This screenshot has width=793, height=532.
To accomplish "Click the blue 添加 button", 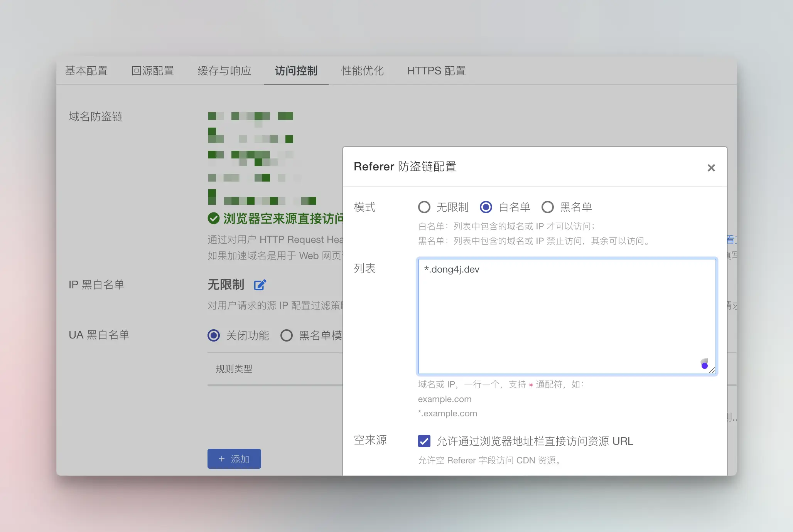I will [x=234, y=459].
